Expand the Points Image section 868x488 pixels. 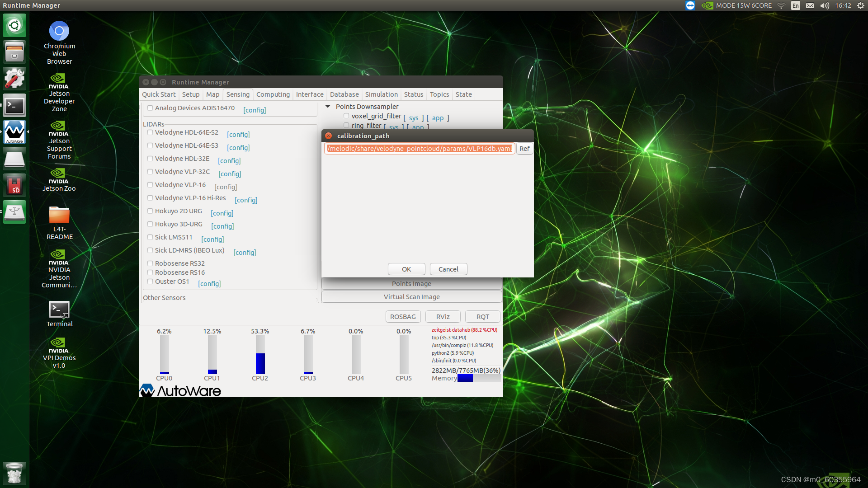pyautogui.click(x=411, y=284)
